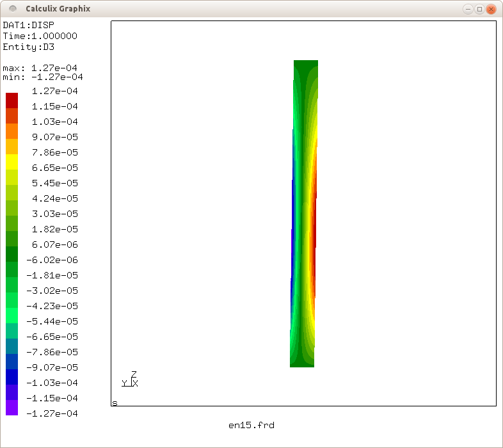Click the 'Time:1.000000' label
This screenshot has height=448, width=503.
point(40,36)
